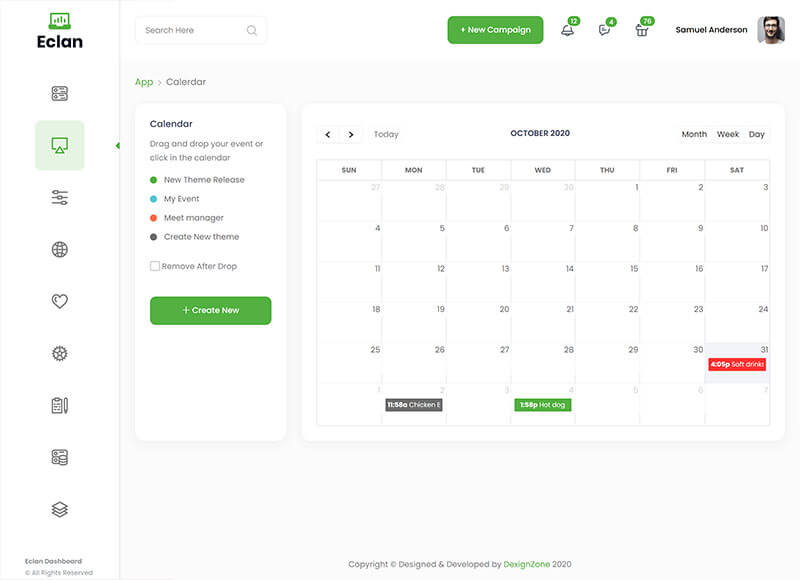
Task: Click the New Campaign button
Action: [495, 30]
